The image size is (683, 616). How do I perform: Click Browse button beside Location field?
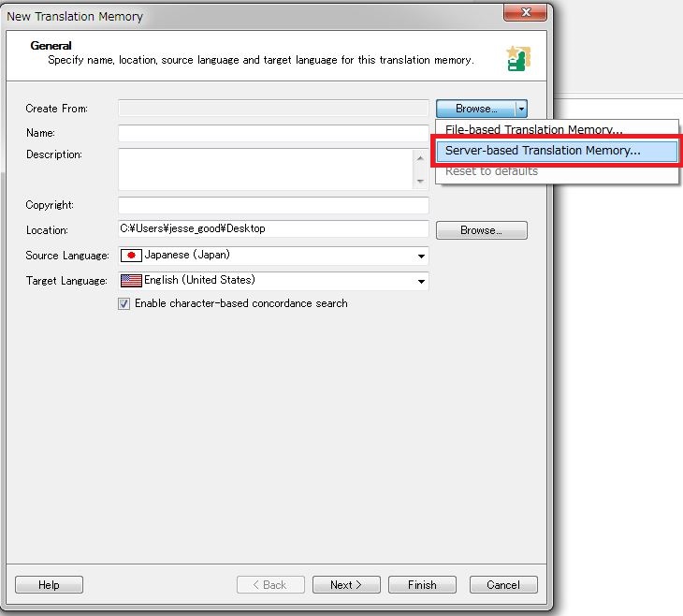pyautogui.click(x=481, y=230)
